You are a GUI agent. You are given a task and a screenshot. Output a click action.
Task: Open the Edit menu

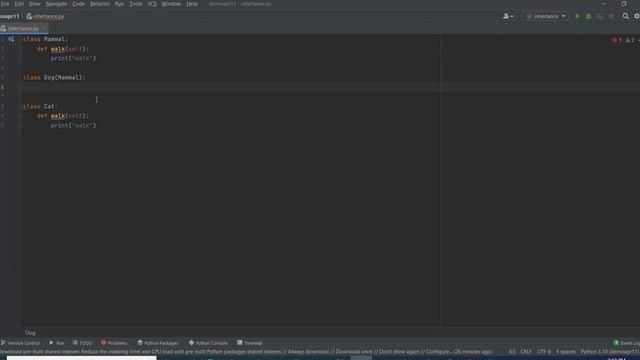click(x=19, y=4)
